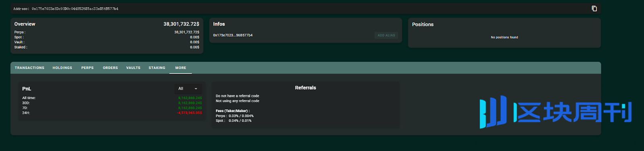The height and width of the screenshot is (151, 644).
Task: Open the Holdings tab
Action: click(62, 68)
